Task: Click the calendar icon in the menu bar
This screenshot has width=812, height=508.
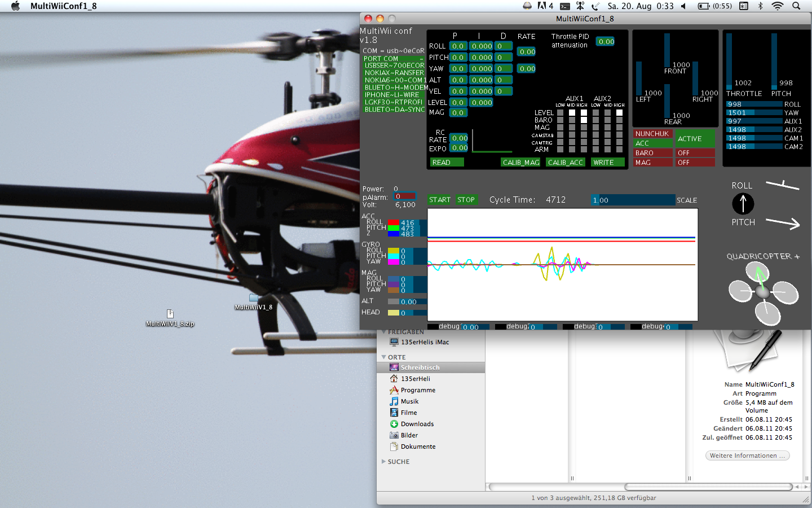Action: coord(744,6)
